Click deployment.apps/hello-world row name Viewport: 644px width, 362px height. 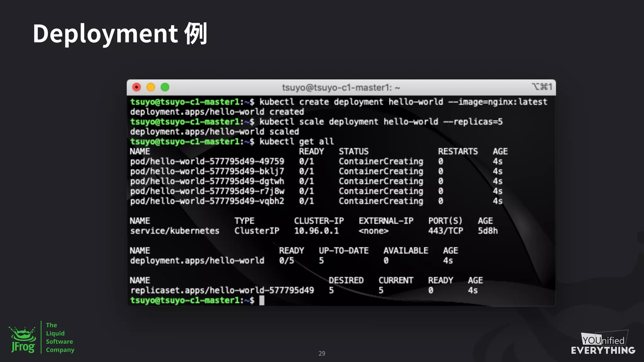[197, 261]
